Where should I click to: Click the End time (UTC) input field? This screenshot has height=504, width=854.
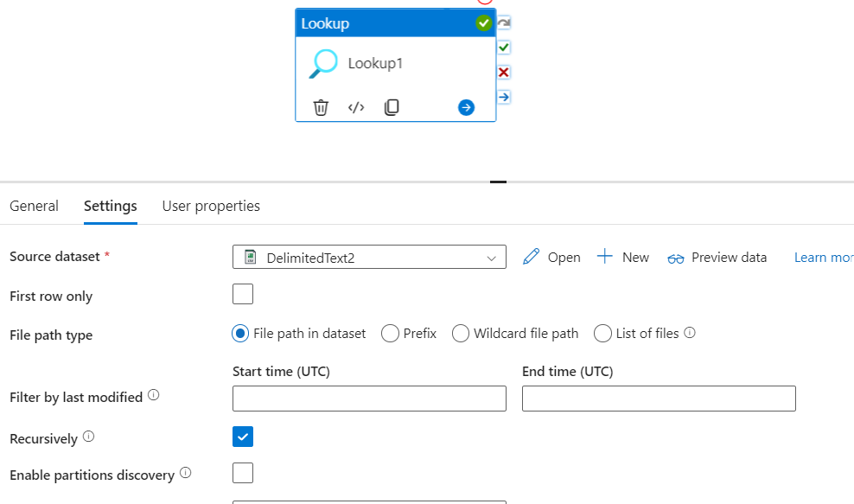pyautogui.click(x=659, y=399)
